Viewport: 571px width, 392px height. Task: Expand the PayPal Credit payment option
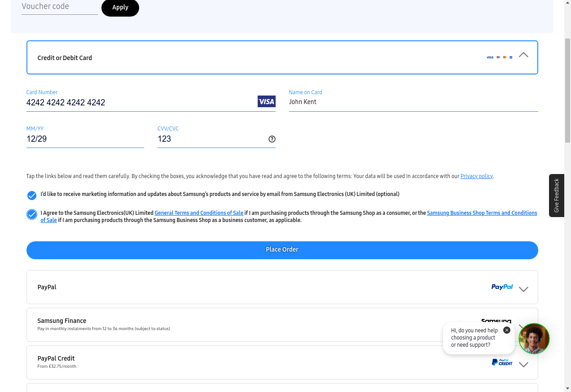(523, 365)
